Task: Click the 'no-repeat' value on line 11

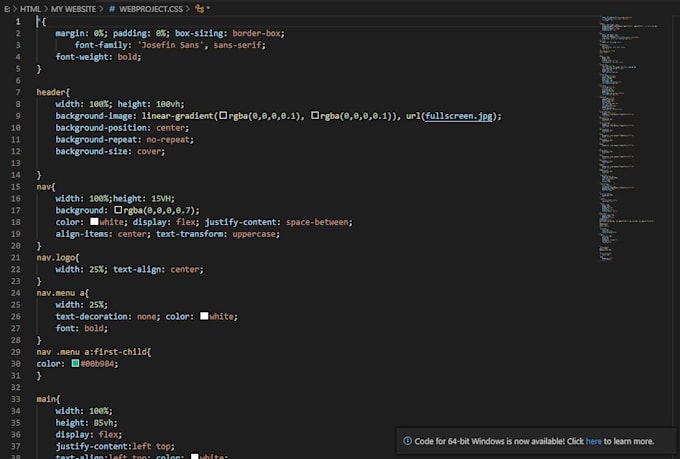Action: click(168, 139)
